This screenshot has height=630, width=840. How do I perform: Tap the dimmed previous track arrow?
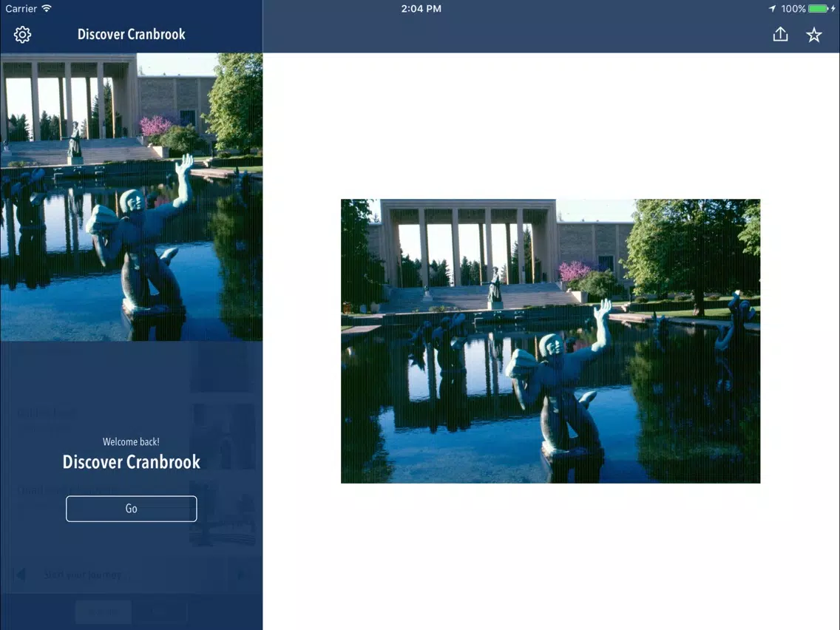click(21, 575)
